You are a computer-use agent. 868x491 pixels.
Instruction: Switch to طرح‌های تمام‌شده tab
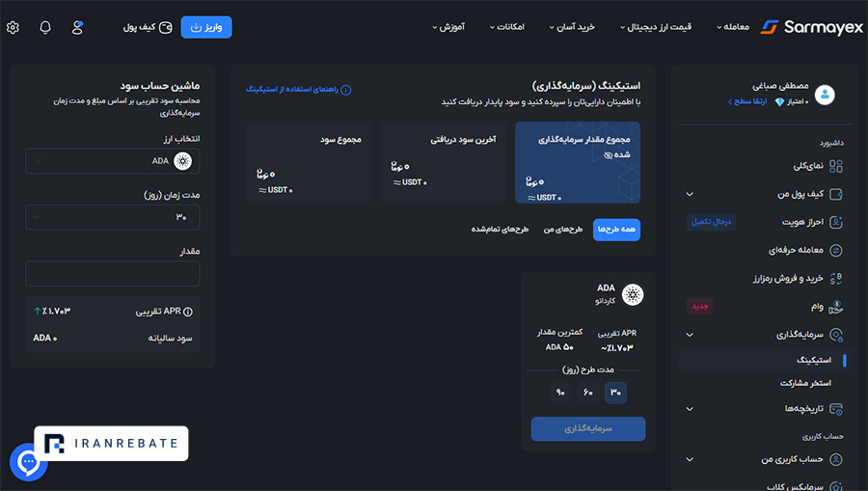pos(500,230)
